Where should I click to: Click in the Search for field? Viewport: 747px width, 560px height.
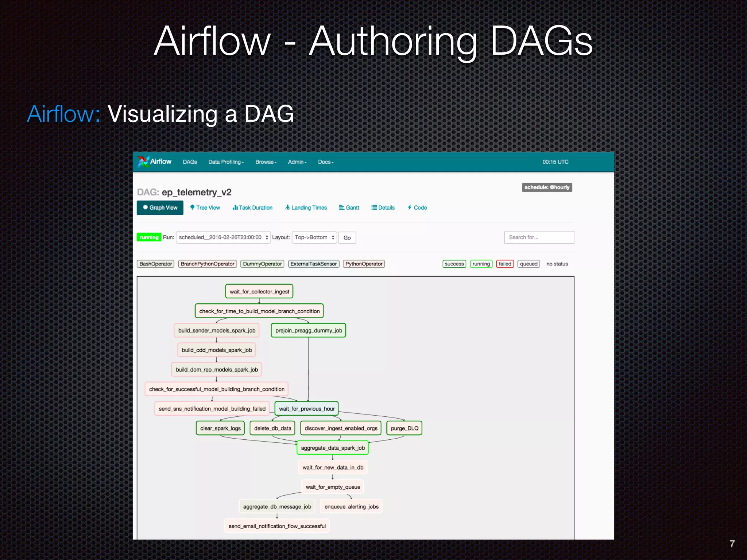pos(539,237)
